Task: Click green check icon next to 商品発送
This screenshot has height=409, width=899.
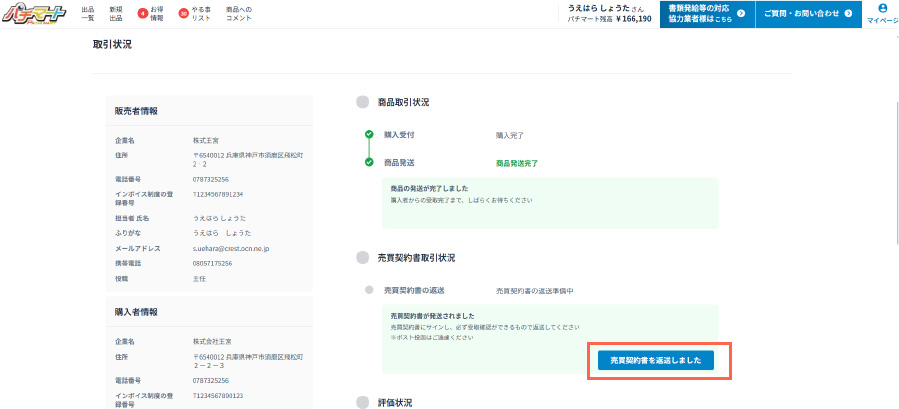Action: pos(369,162)
